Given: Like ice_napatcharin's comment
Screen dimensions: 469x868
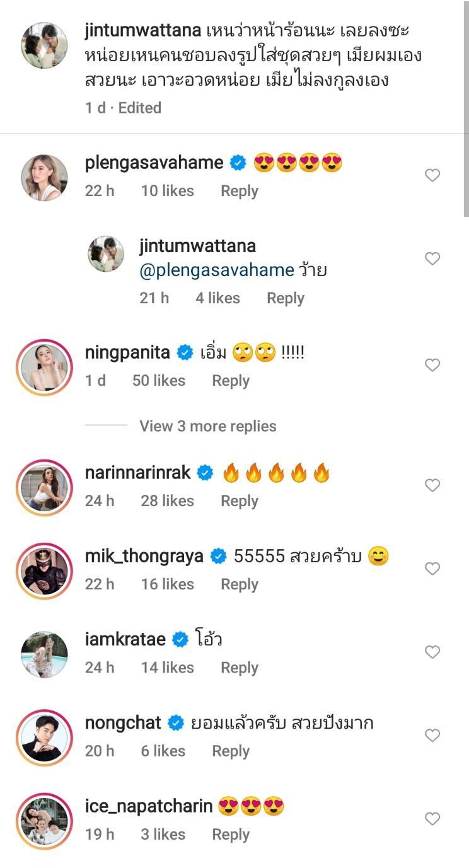Looking at the screenshot, I should (432, 819).
